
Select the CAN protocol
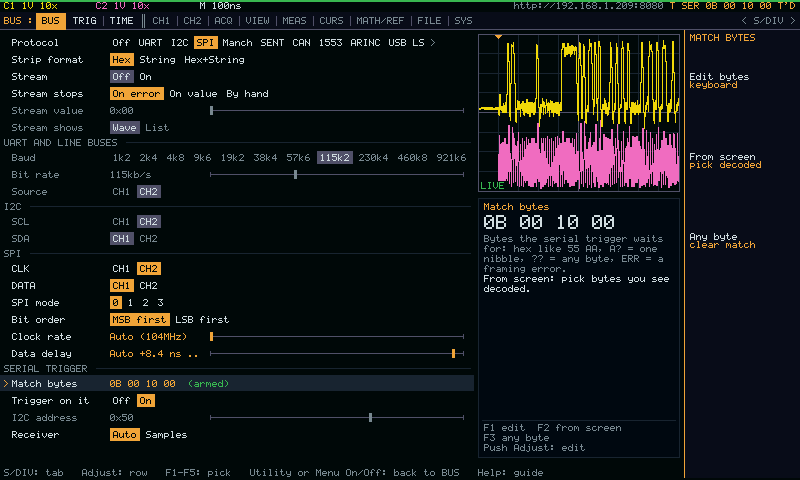click(x=301, y=43)
